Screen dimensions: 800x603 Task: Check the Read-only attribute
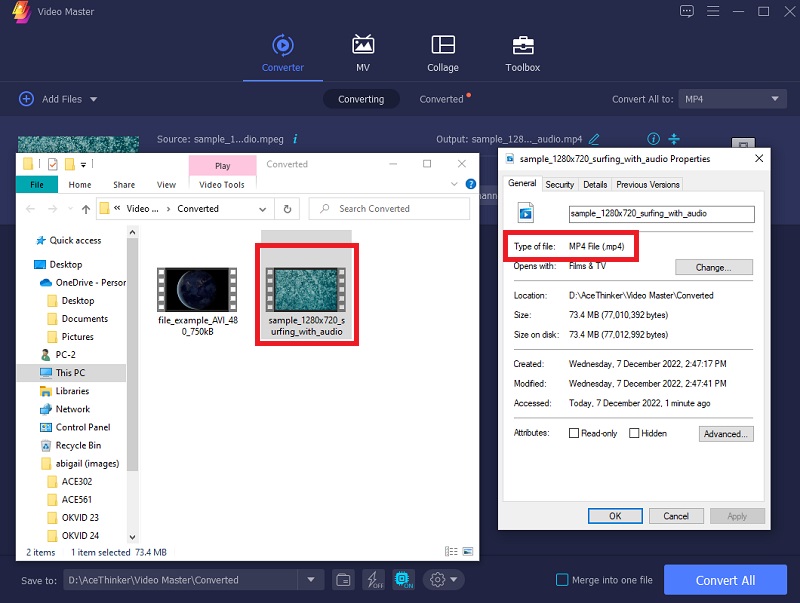[574, 433]
